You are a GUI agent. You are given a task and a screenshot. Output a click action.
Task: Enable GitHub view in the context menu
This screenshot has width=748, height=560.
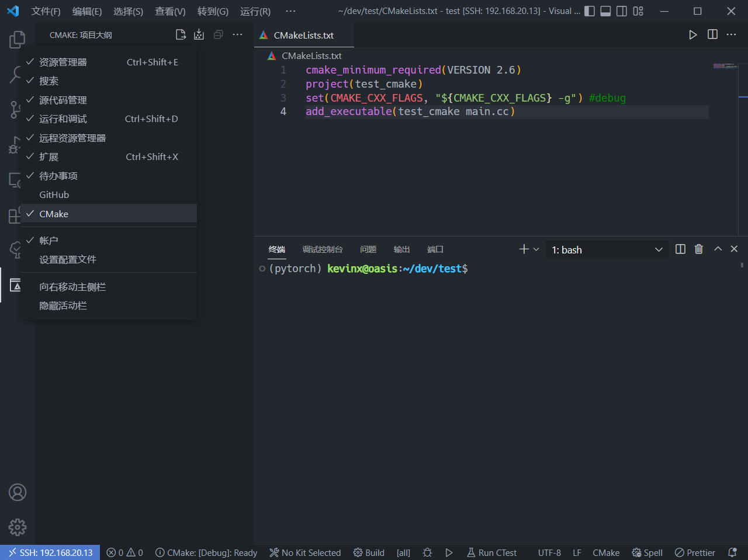pyautogui.click(x=54, y=195)
